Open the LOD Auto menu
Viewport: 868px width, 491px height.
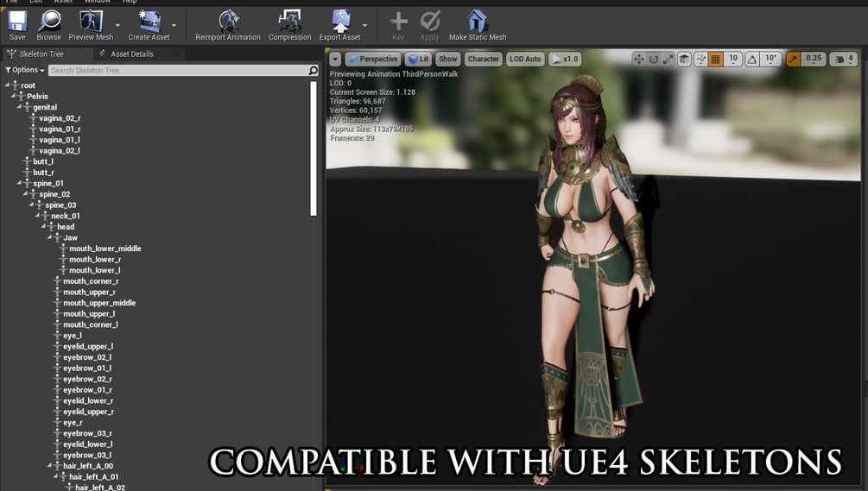tap(525, 60)
